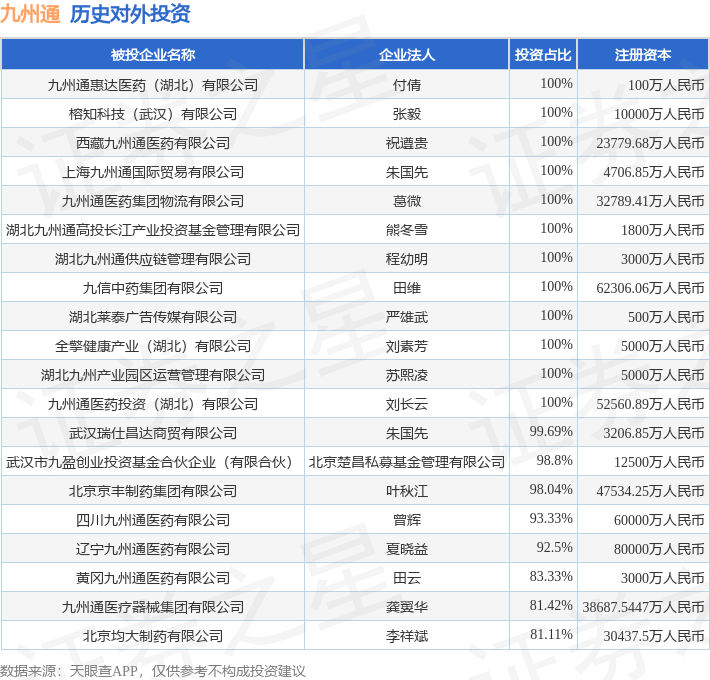Click legal person 张毅
This screenshot has width=710, height=680.
[x=407, y=114]
